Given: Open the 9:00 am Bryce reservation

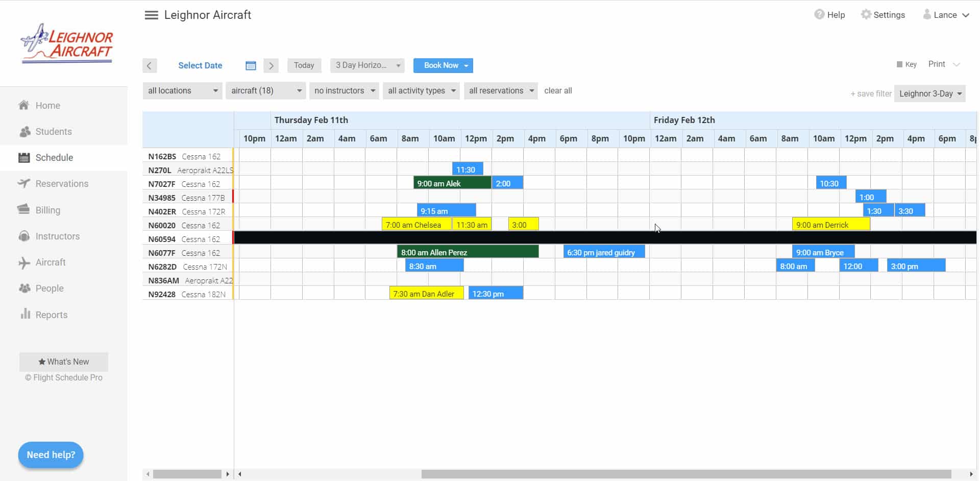Looking at the screenshot, I should click(823, 252).
